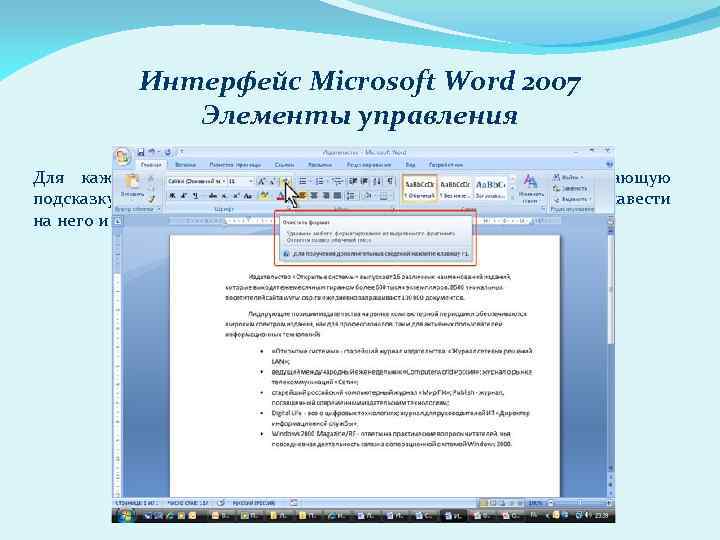Click the spell check icon in status bar
The image size is (720, 540).
click(x=221, y=503)
